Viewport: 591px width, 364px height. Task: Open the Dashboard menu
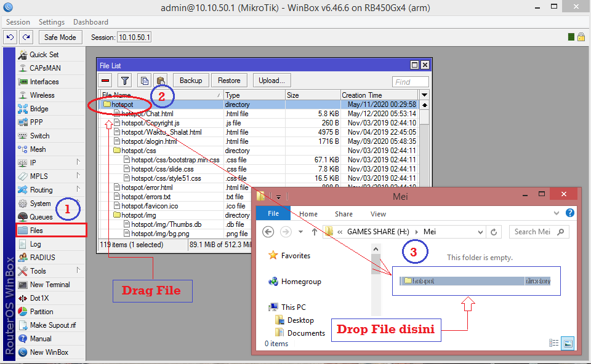click(91, 22)
